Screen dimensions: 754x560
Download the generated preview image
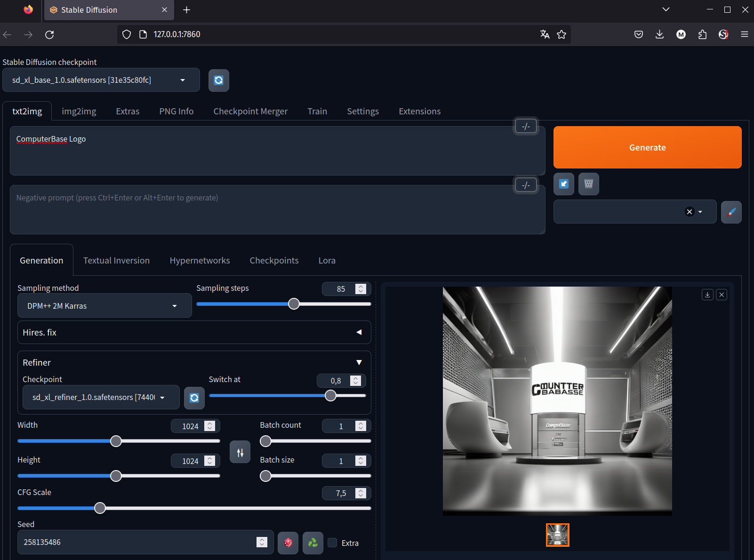tap(707, 295)
